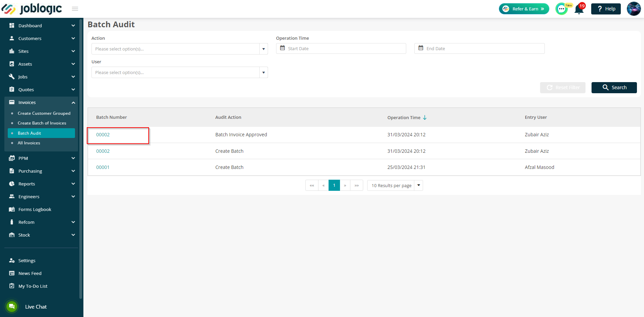Toggle Operation Time sort arrow

(425, 117)
